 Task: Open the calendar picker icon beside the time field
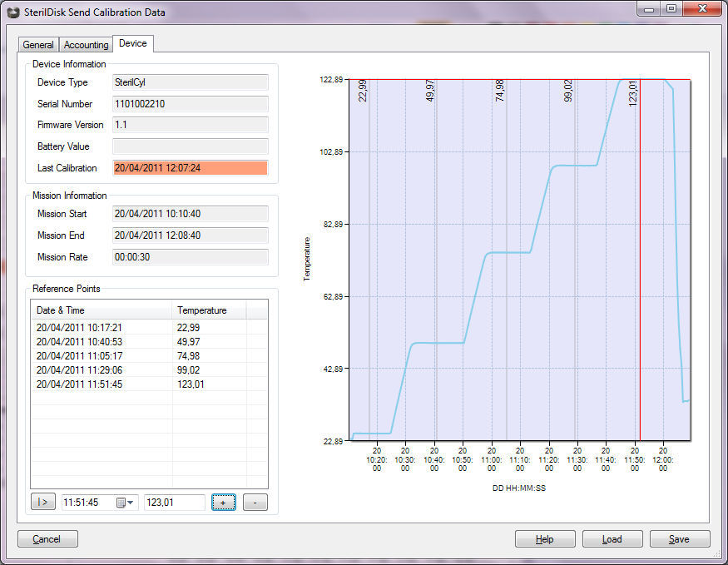coord(121,502)
